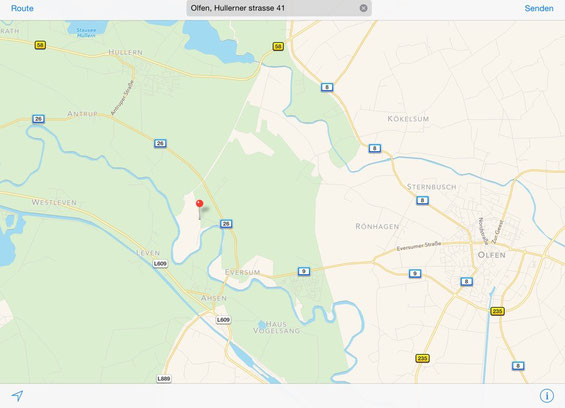
Task: Tap the Westleven place label
Action: pos(54,202)
